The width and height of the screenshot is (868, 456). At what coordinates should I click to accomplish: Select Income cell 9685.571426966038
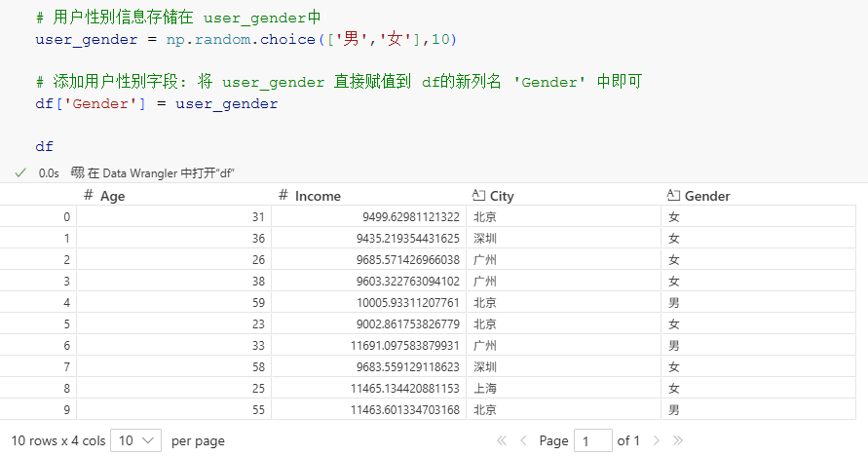point(368,259)
